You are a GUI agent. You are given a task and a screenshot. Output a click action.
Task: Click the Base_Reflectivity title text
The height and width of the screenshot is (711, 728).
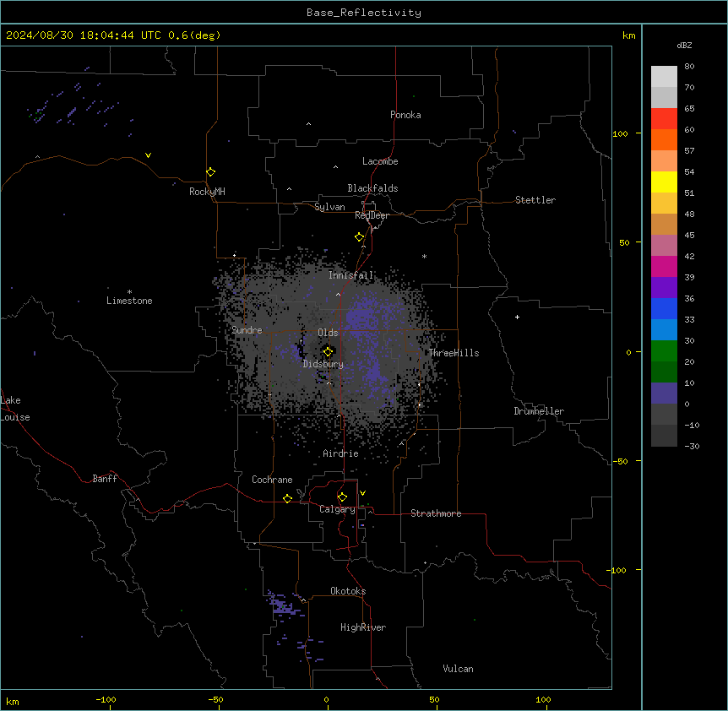tap(364, 13)
